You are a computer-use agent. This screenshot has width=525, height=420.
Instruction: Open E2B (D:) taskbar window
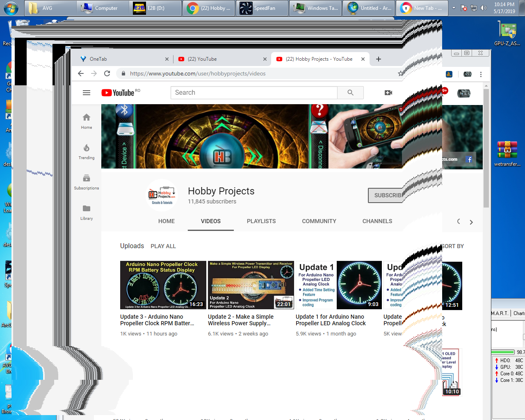[155, 8]
